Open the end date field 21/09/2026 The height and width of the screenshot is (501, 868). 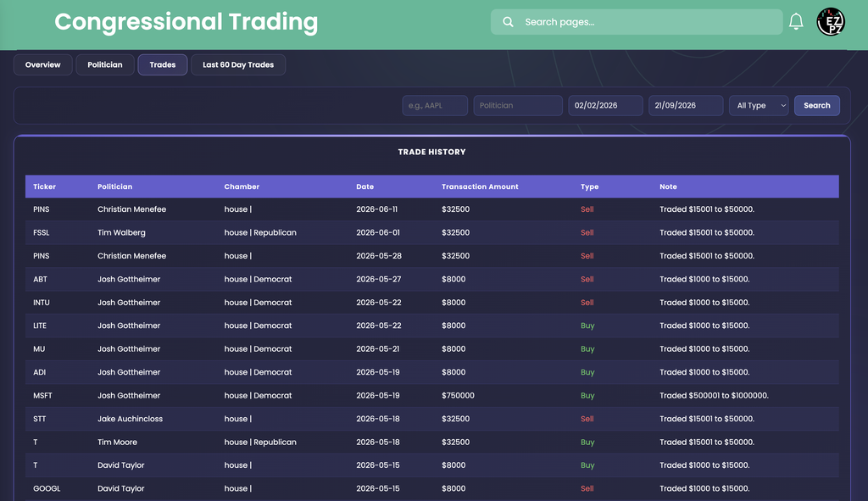pyautogui.click(x=686, y=105)
